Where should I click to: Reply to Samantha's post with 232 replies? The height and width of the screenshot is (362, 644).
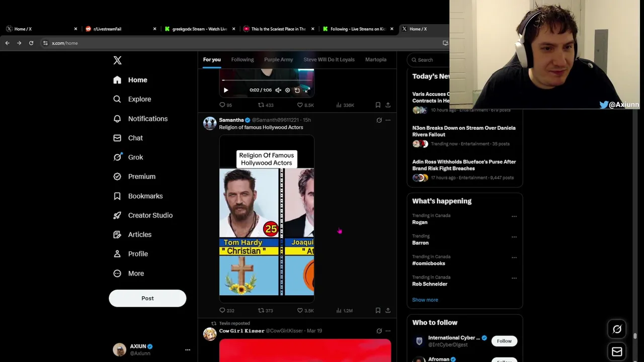coord(226,311)
